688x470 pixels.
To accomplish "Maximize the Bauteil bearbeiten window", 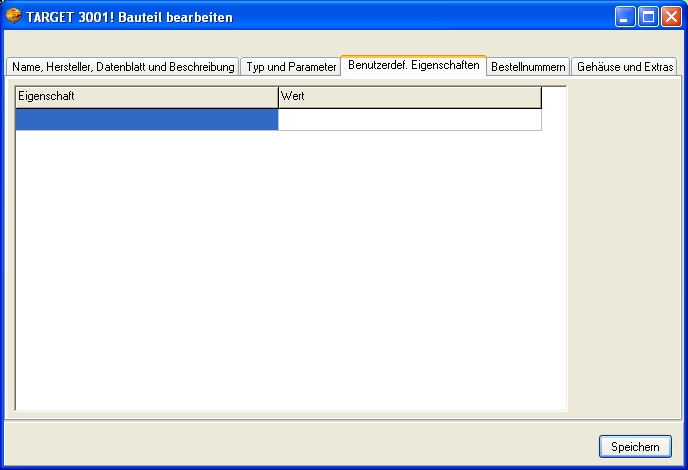I will [647, 17].
